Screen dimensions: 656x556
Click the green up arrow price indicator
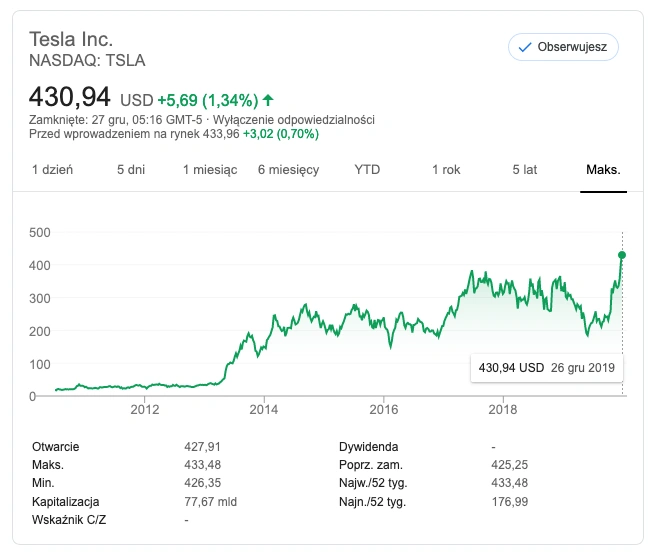coord(268,100)
